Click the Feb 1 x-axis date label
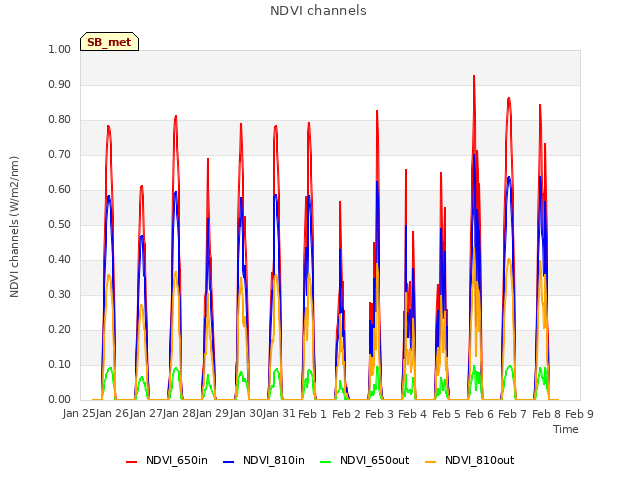This screenshot has width=640, height=480. [x=313, y=414]
